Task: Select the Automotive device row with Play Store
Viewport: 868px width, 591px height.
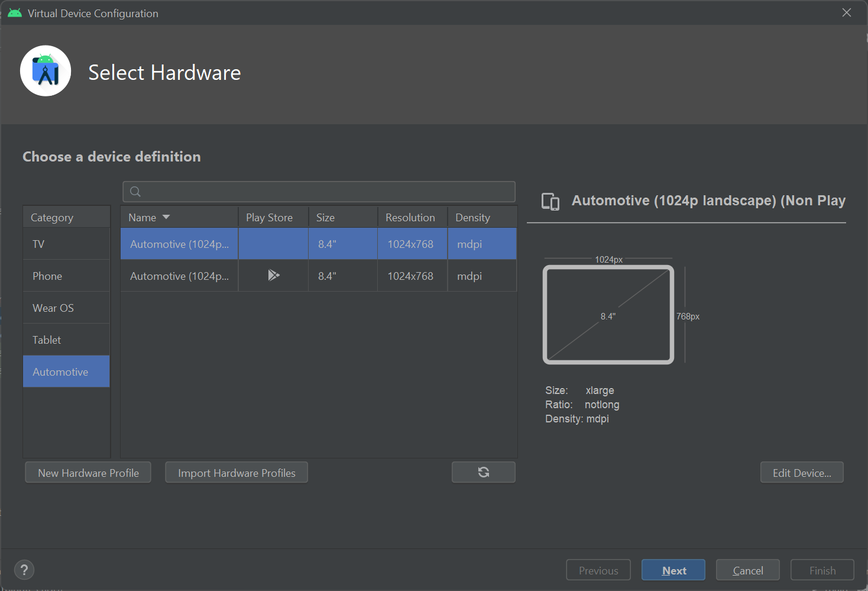Action: point(319,276)
